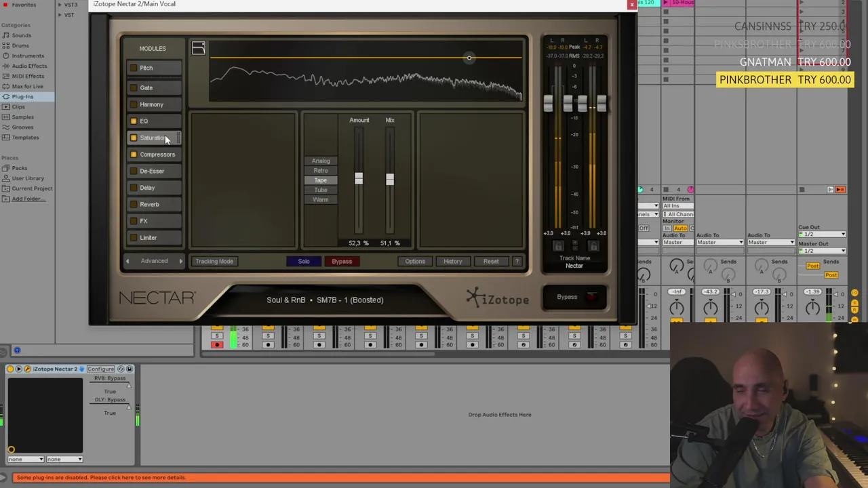Click the device save preset disk icon
This screenshot has width=868, height=488.
click(130, 369)
